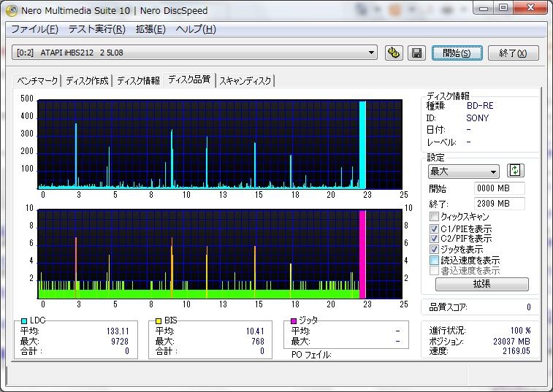Image resolution: width=553 pixels, height=392 pixels.
Task: Close the Nero DiscSpeed window
Action: pos(531,8)
